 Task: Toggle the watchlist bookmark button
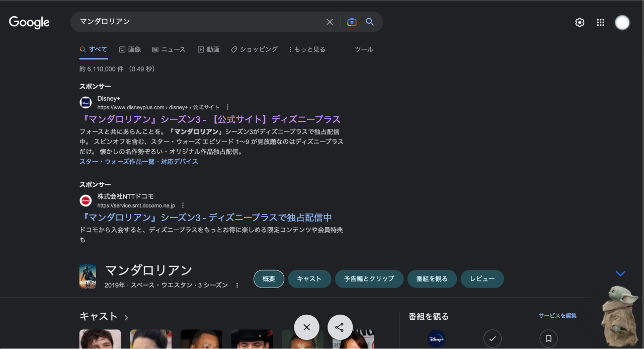point(548,338)
